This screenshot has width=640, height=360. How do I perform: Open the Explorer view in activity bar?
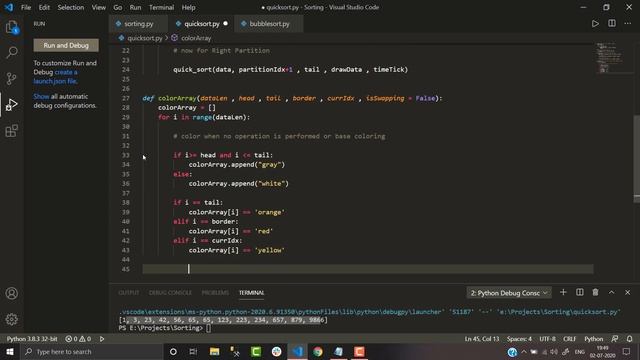pyautogui.click(x=11, y=27)
